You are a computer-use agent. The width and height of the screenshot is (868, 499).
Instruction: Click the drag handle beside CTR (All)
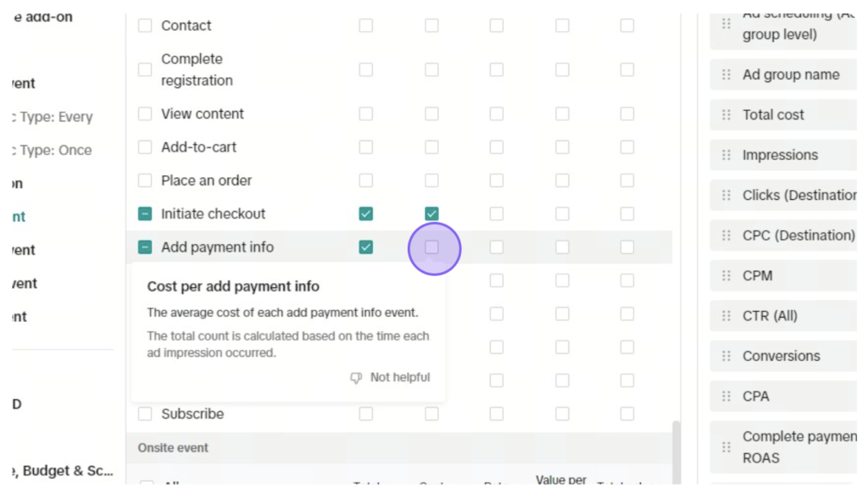726,316
